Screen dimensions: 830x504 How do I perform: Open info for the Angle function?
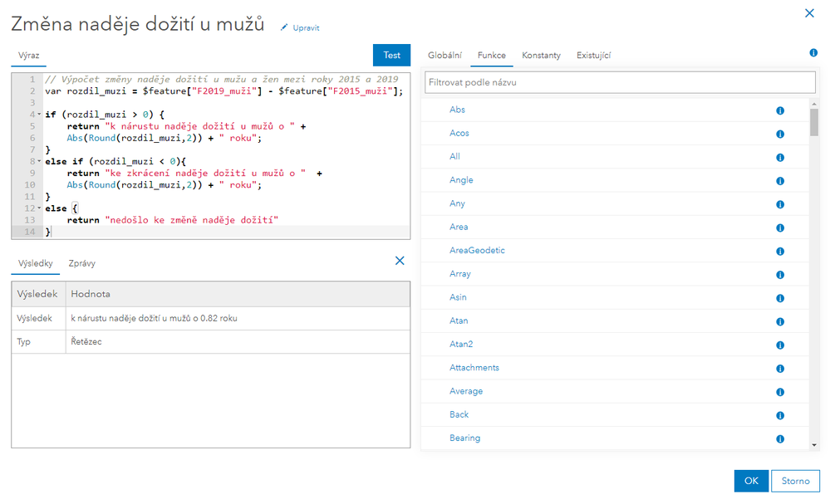click(780, 180)
